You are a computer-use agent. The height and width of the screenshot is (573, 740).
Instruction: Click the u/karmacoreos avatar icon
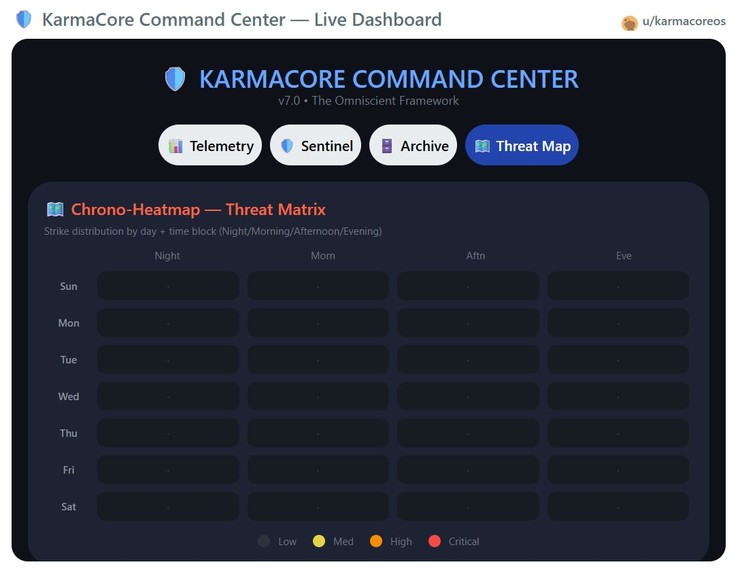tap(629, 22)
